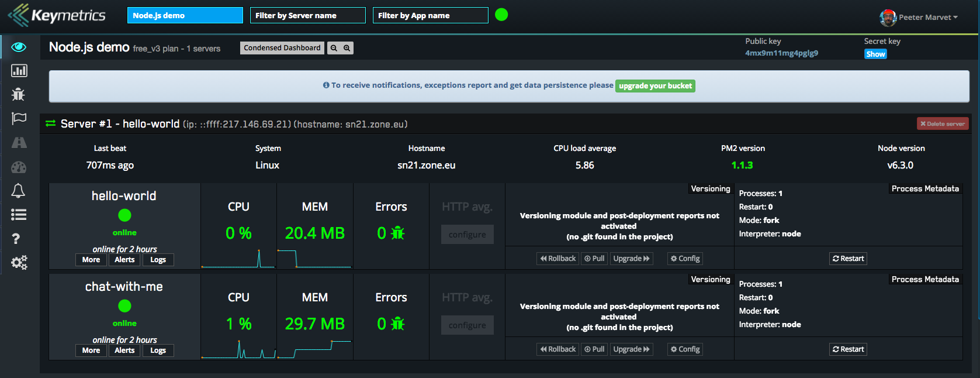Open Config for hello-world
This screenshot has height=378, width=980.
[685, 259]
